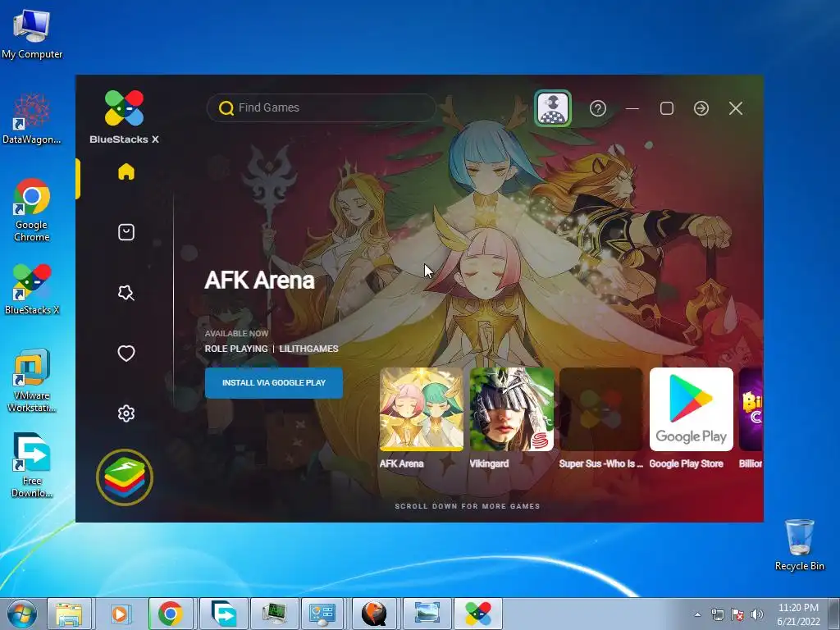840x630 pixels.
Task: Open DataWagon desktop shortcut
Action: [x=32, y=119]
